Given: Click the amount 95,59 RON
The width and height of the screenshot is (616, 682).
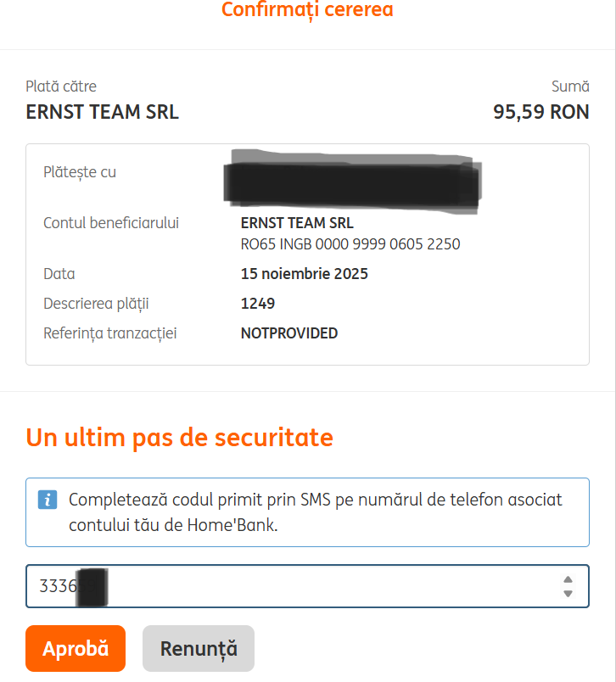Looking at the screenshot, I should pyautogui.click(x=540, y=112).
